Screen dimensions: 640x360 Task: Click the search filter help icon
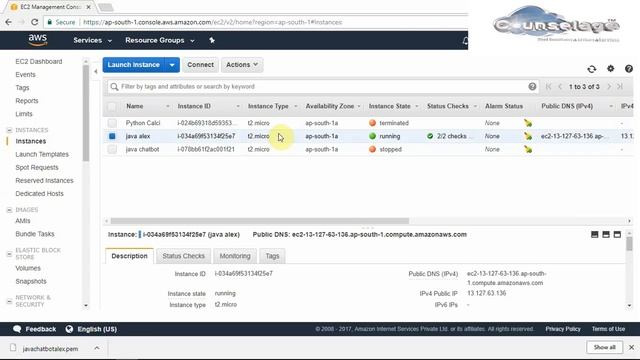pyautogui.click(x=532, y=87)
